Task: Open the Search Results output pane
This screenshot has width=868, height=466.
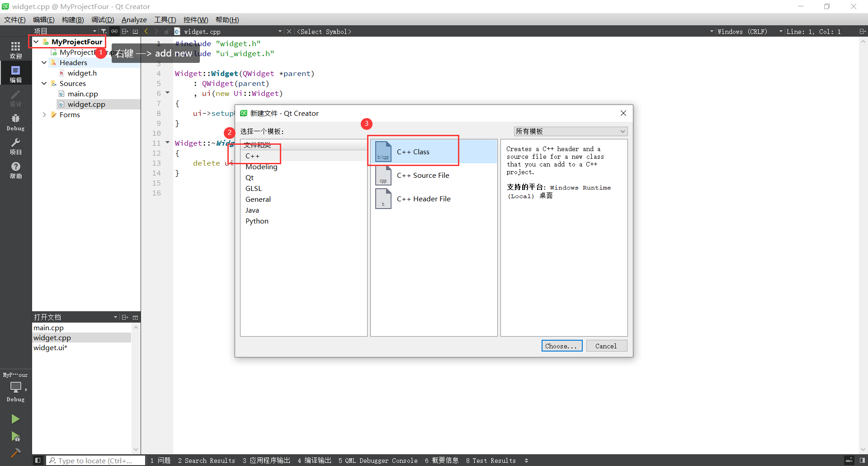Action: tap(207, 461)
